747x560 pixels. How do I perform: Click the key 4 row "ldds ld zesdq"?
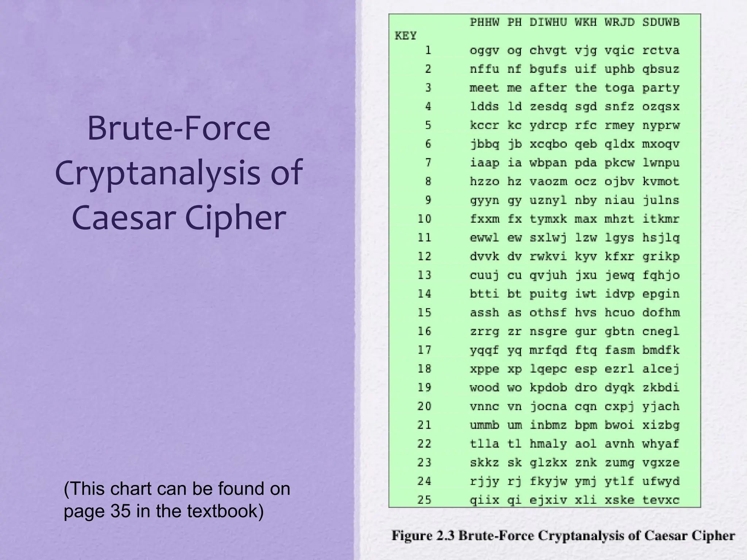tap(552, 106)
